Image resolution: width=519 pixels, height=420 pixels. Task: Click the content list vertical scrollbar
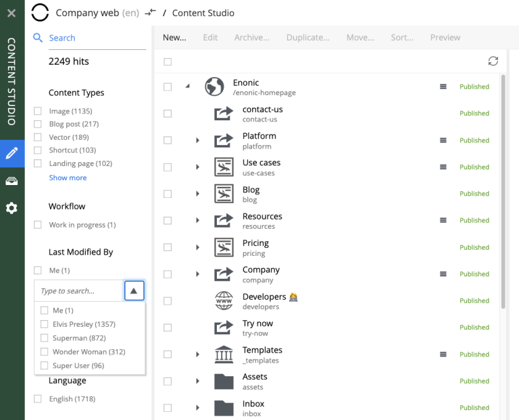pos(503,192)
